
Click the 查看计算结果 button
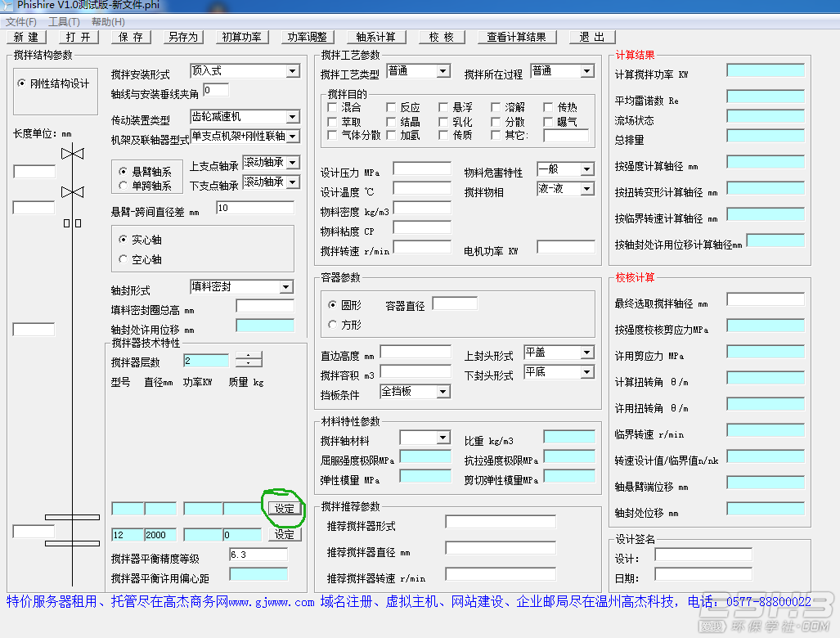click(x=516, y=37)
